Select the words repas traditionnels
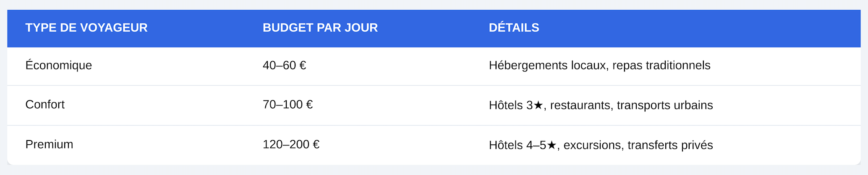Image resolution: width=868 pixels, height=175 pixels. click(x=661, y=66)
